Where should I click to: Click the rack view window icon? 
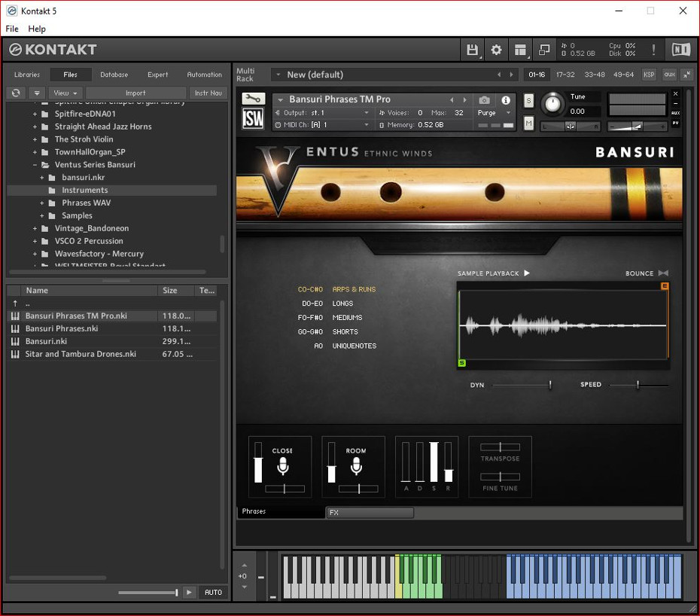544,50
